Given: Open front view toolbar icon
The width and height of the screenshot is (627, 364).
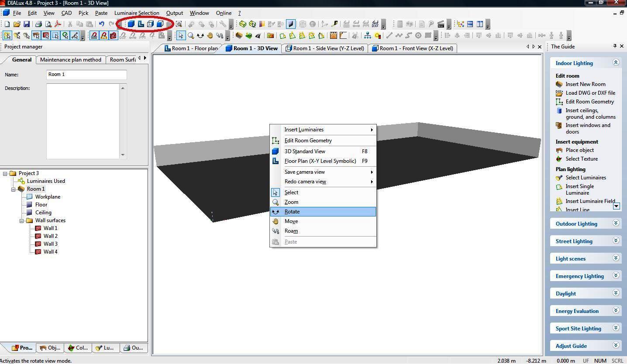Looking at the screenshot, I should [x=160, y=24].
